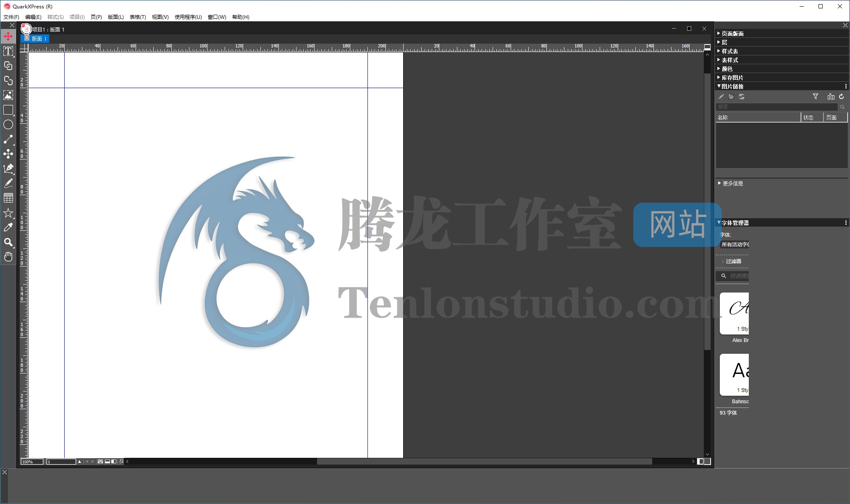Toggle vertical split view in status bar
Image resolution: width=850 pixels, height=504 pixels.
[114, 462]
